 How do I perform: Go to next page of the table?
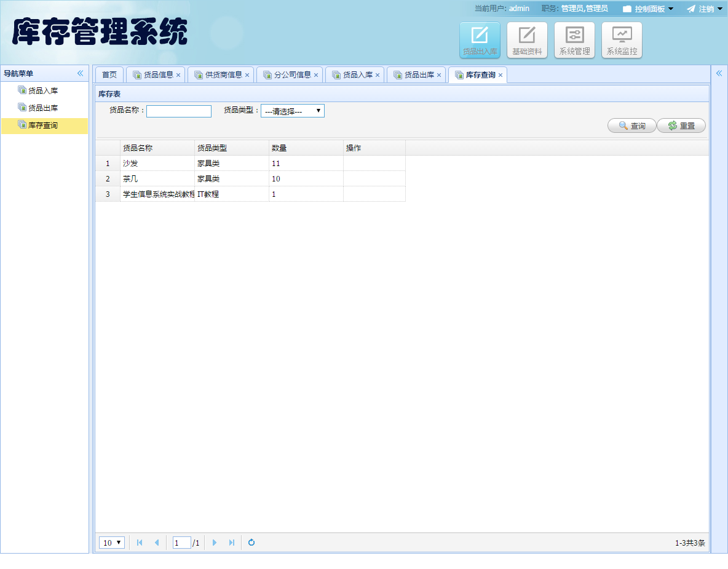[x=215, y=543]
